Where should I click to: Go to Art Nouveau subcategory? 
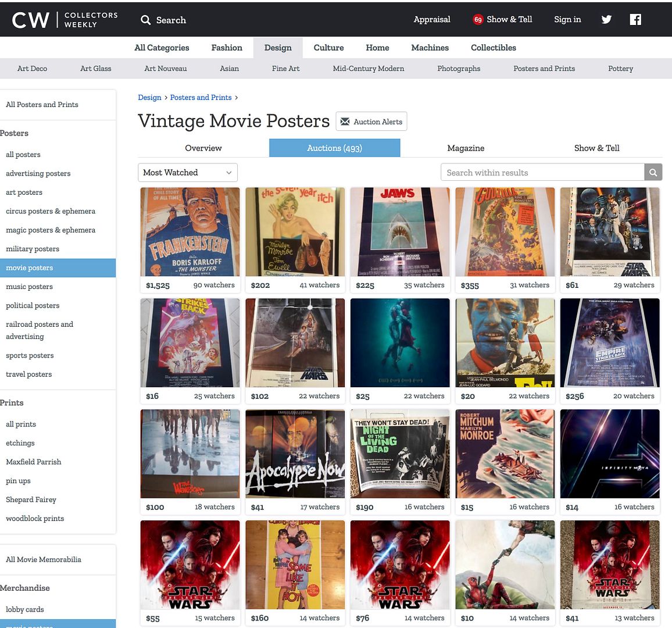pos(166,69)
